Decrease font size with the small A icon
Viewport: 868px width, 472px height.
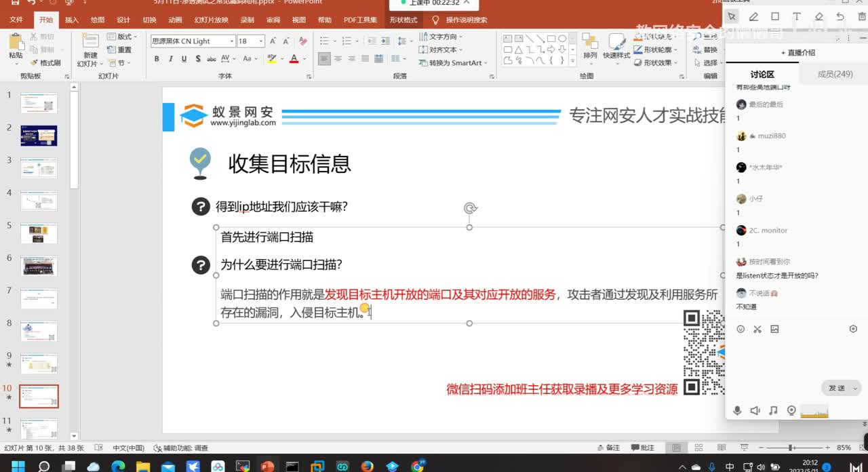coord(285,41)
